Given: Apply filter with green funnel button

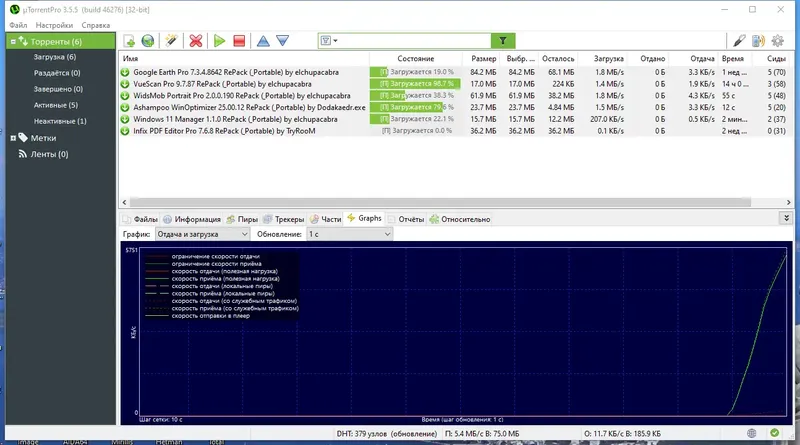Looking at the screenshot, I should (503, 41).
